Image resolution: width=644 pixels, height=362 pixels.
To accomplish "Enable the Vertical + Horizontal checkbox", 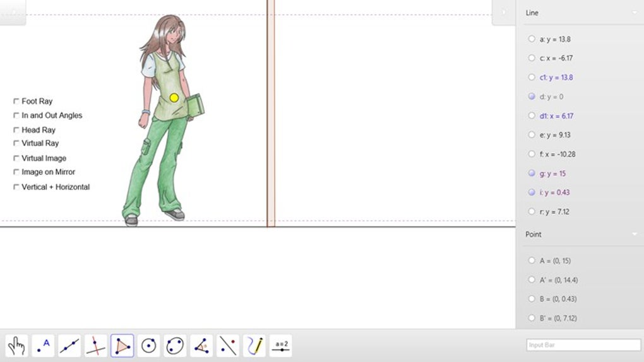I will point(16,187).
